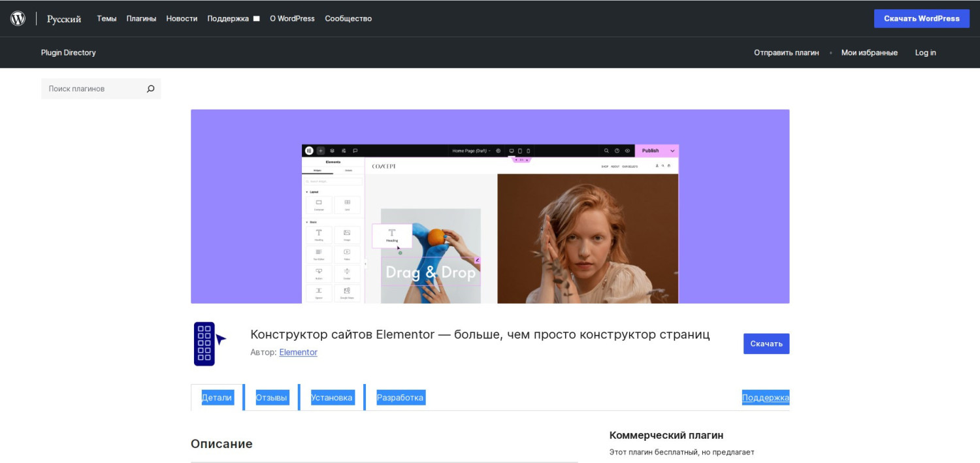Screen dimensions: 980x463
Task: Click the Log in link
Action: click(925, 52)
